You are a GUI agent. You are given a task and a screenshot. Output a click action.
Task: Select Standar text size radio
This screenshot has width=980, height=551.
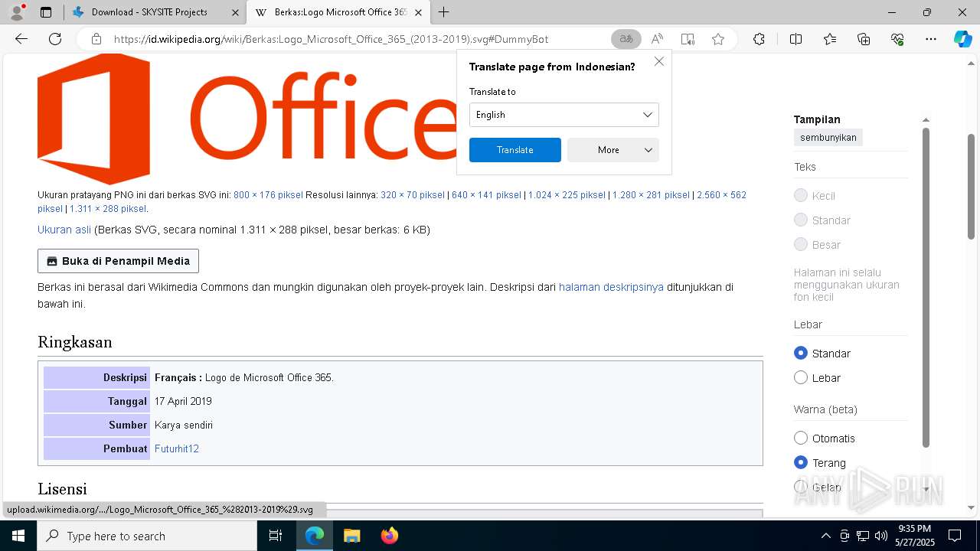tap(801, 220)
